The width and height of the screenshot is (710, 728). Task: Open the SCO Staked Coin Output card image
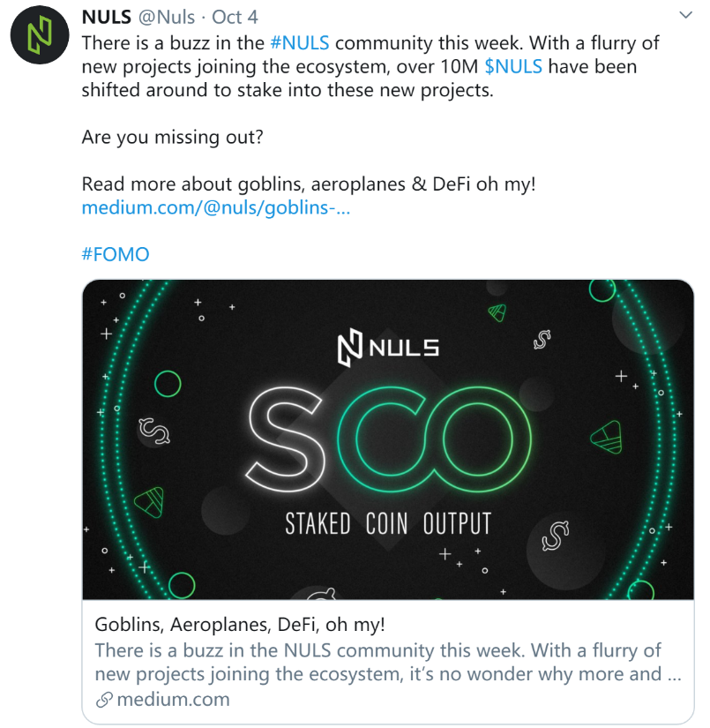pyautogui.click(x=388, y=439)
